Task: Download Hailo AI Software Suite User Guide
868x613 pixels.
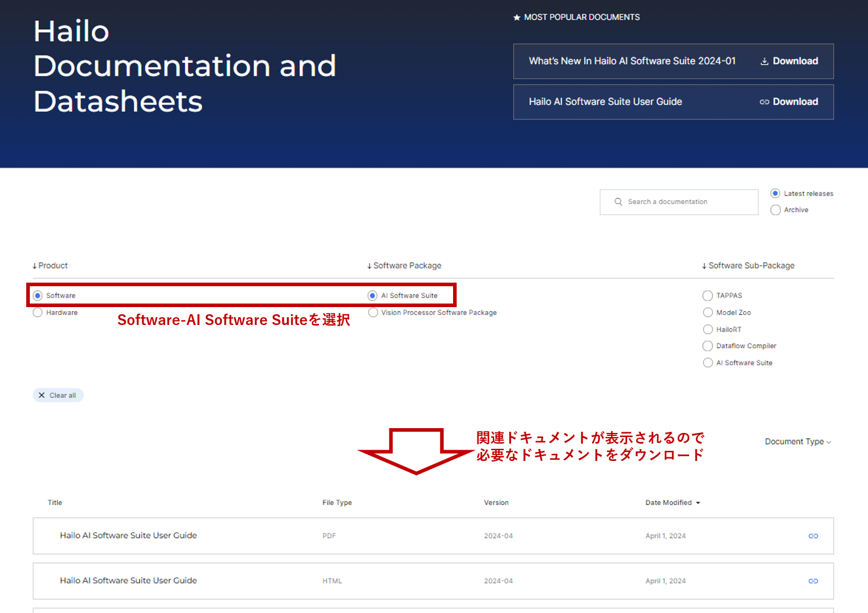Action: pos(789,102)
